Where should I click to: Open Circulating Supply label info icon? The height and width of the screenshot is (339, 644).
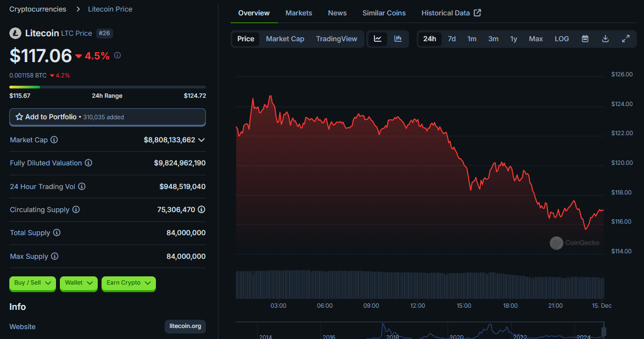coord(76,209)
